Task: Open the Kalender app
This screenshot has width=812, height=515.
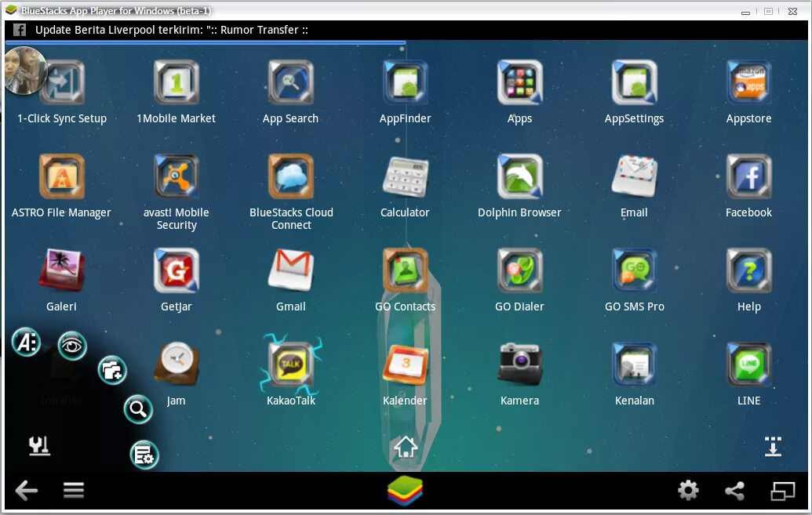Action: click(406, 364)
